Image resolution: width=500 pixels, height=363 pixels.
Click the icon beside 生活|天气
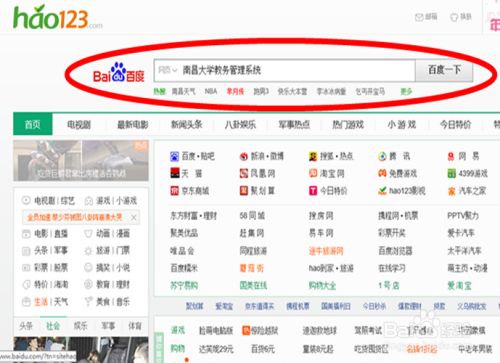click(x=26, y=302)
